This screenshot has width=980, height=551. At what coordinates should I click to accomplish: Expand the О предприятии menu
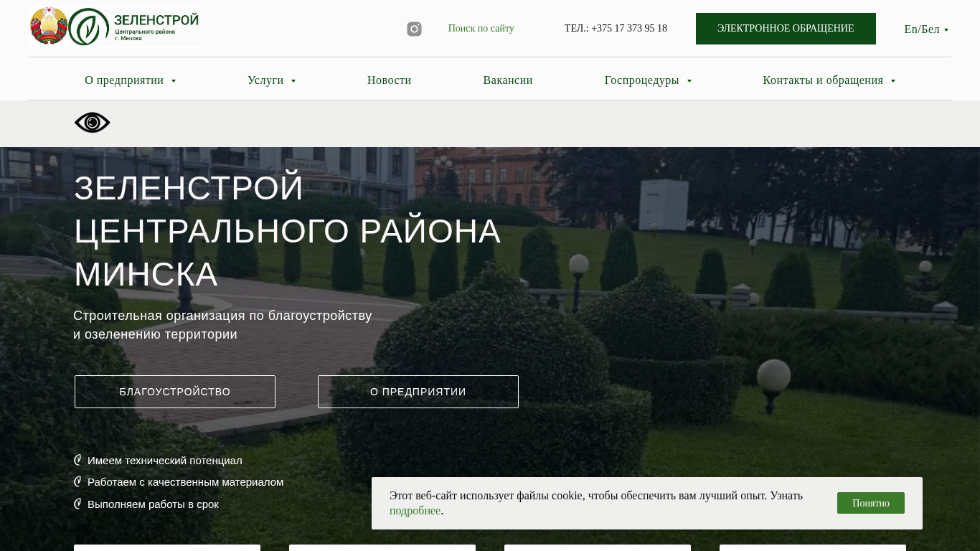(131, 80)
